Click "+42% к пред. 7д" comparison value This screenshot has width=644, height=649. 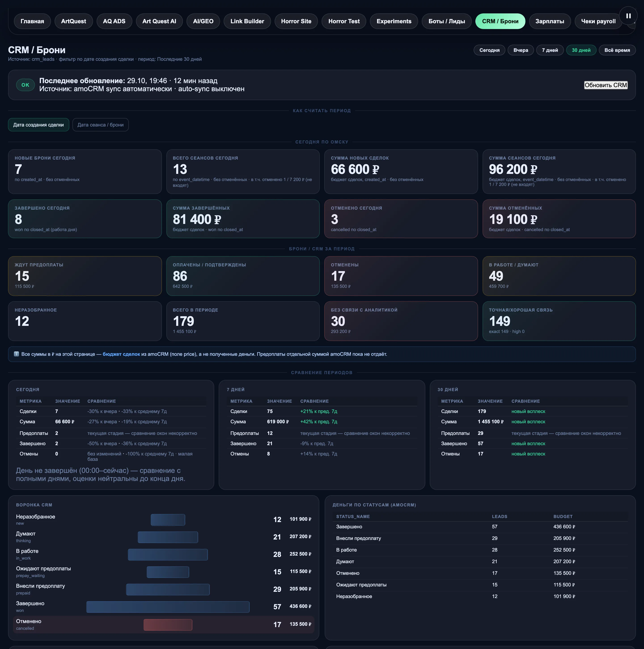tap(319, 421)
